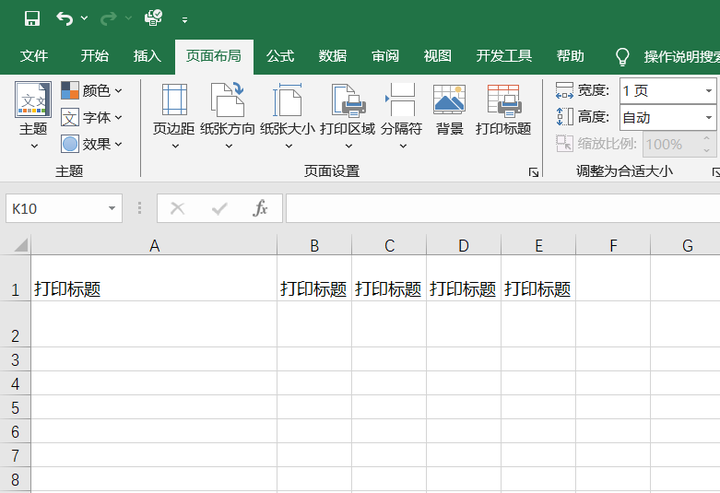Switch to the 插入 tab
Screen dimensions: 720x493
[147, 56]
